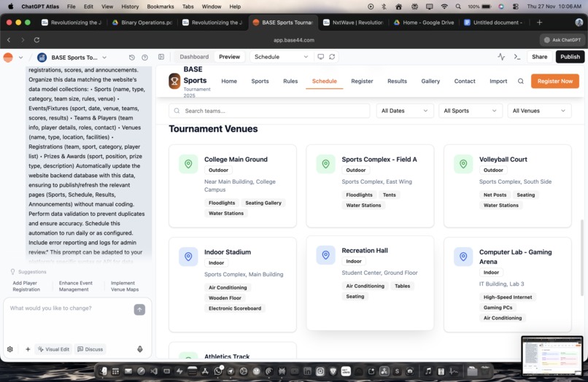Send the chat prompt arrow button
This screenshot has width=588, height=382.
pyautogui.click(x=139, y=310)
